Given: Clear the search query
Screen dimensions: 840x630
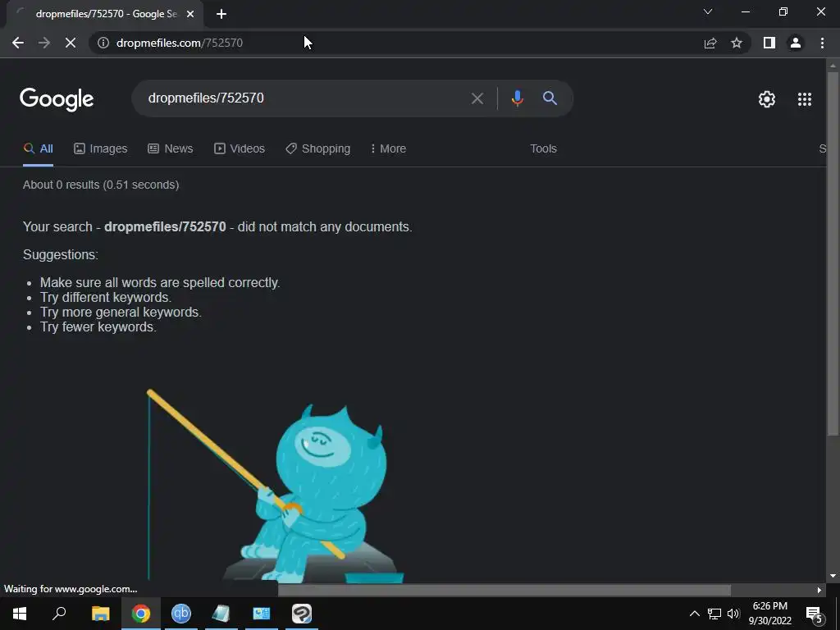Looking at the screenshot, I should tap(477, 98).
